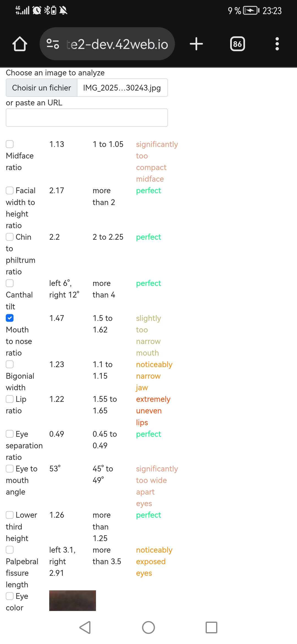Open a new tab with plus icon

click(196, 44)
